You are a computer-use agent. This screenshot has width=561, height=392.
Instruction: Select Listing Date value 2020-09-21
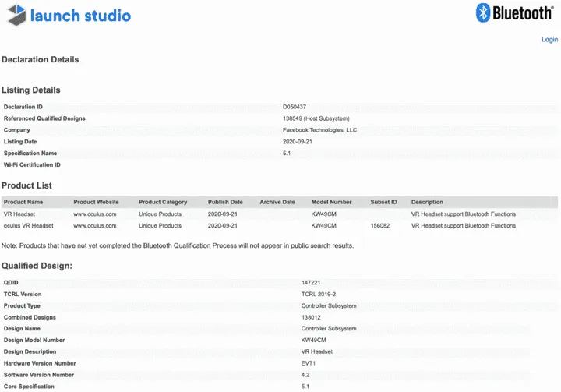pyautogui.click(x=298, y=142)
